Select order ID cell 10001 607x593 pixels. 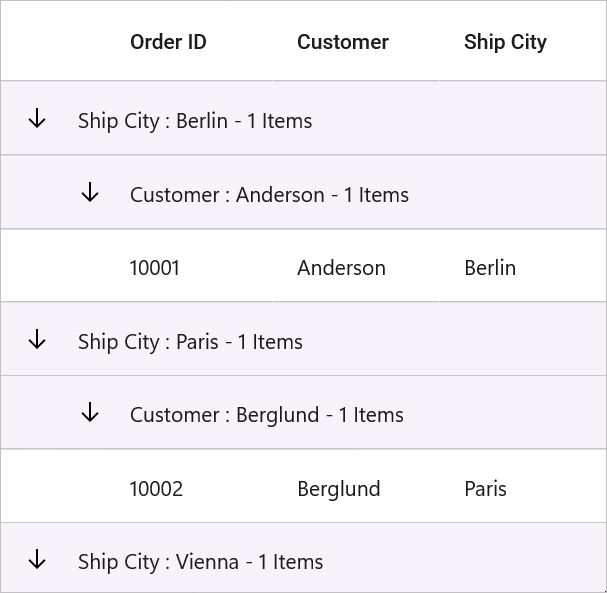click(x=189, y=266)
